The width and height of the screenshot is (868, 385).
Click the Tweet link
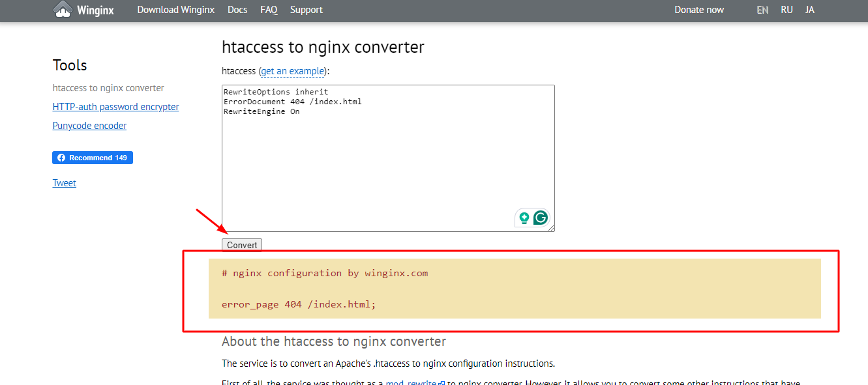(x=65, y=183)
